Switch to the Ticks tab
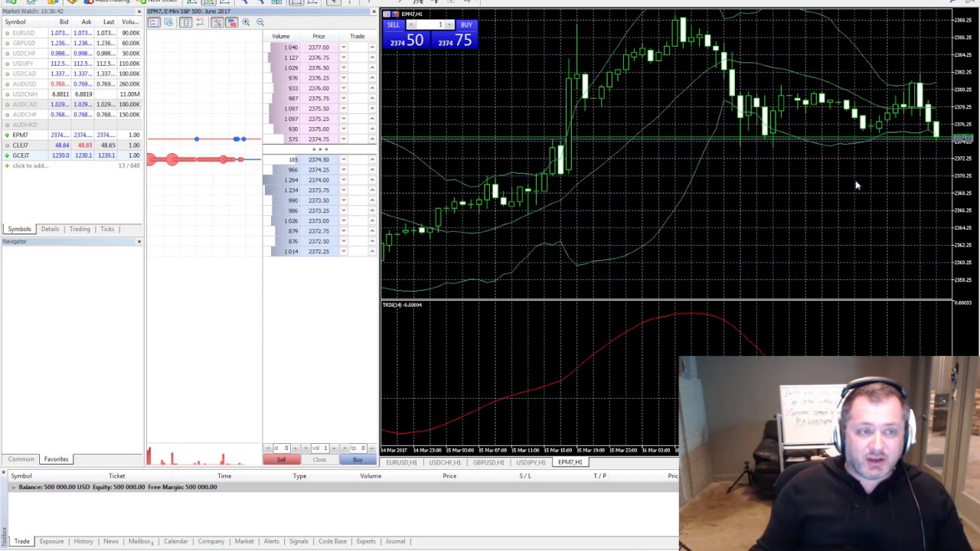 point(107,229)
